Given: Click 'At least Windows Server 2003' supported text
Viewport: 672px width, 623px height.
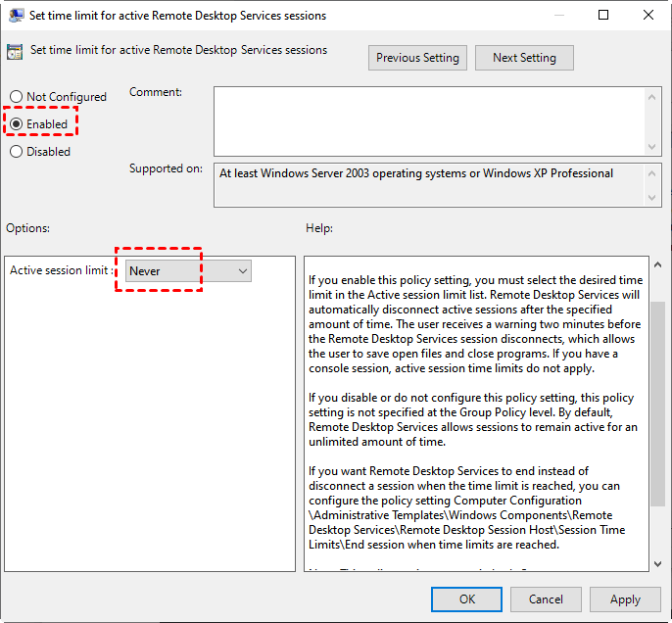Looking at the screenshot, I should pyautogui.click(x=416, y=173).
